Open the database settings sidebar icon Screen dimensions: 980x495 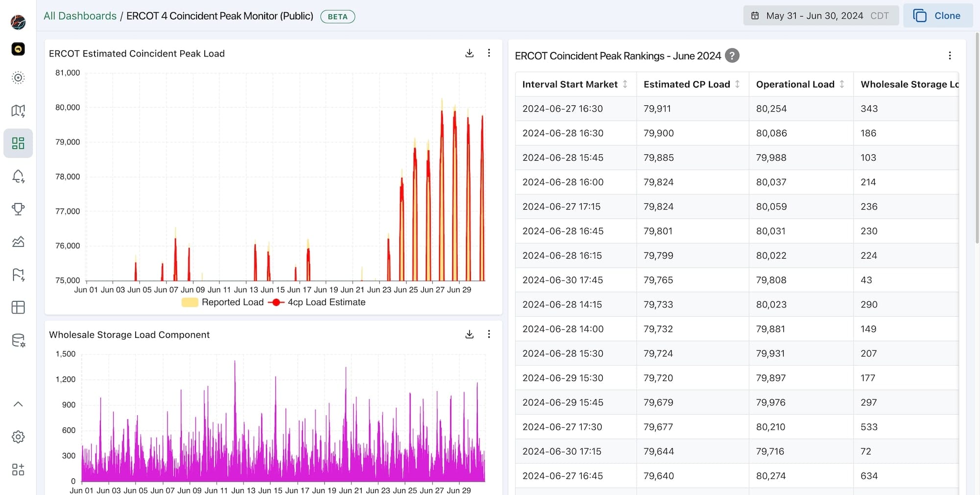pos(18,340)
